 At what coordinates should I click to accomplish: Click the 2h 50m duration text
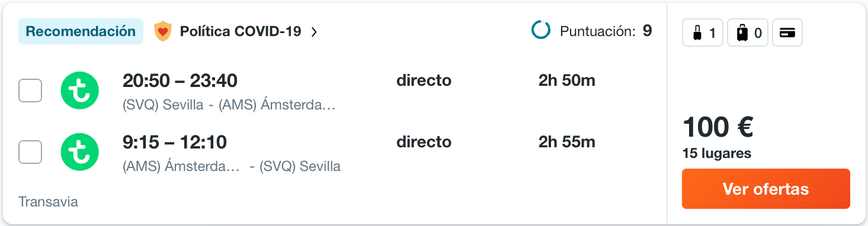567,80
